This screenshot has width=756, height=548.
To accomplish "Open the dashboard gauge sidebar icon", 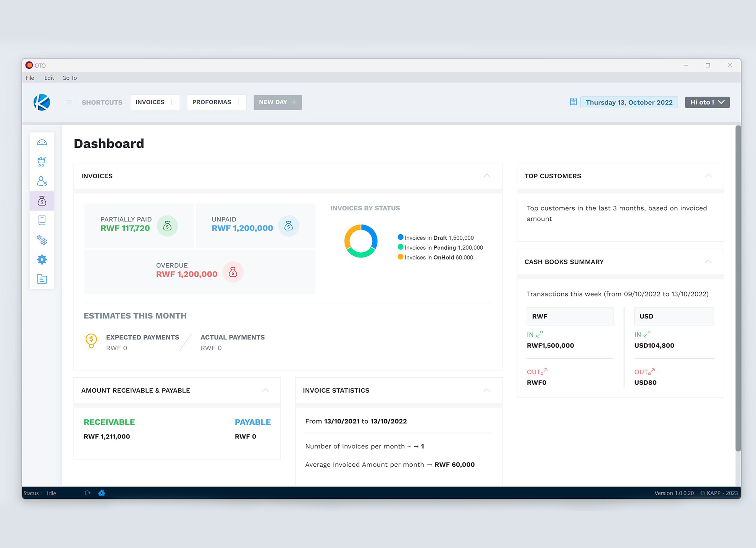I will tap(42, 143).
